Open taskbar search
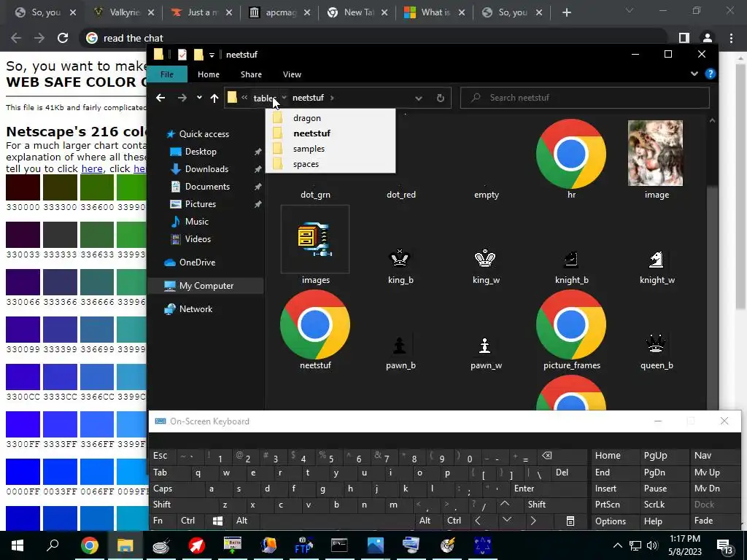 (x=53, y=545)
